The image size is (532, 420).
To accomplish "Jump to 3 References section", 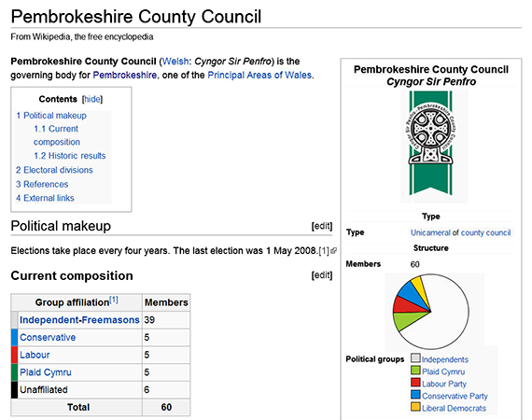I will (x=42, y=184).
